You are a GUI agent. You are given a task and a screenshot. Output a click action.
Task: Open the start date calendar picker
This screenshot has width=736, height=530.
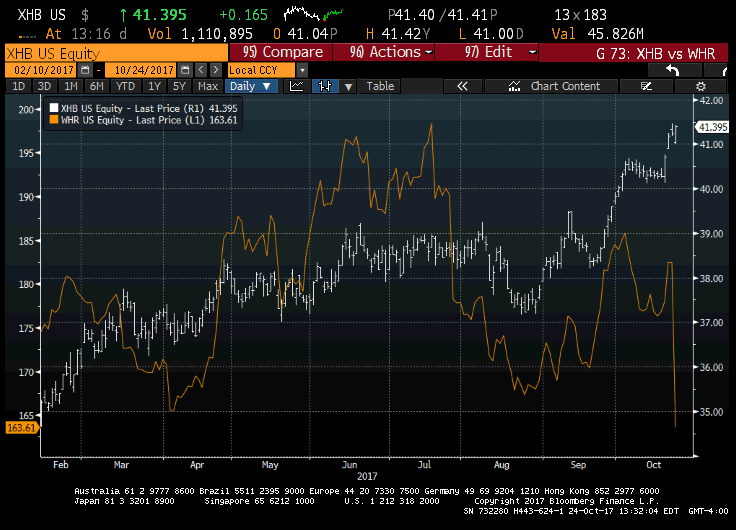pos(85,69)
